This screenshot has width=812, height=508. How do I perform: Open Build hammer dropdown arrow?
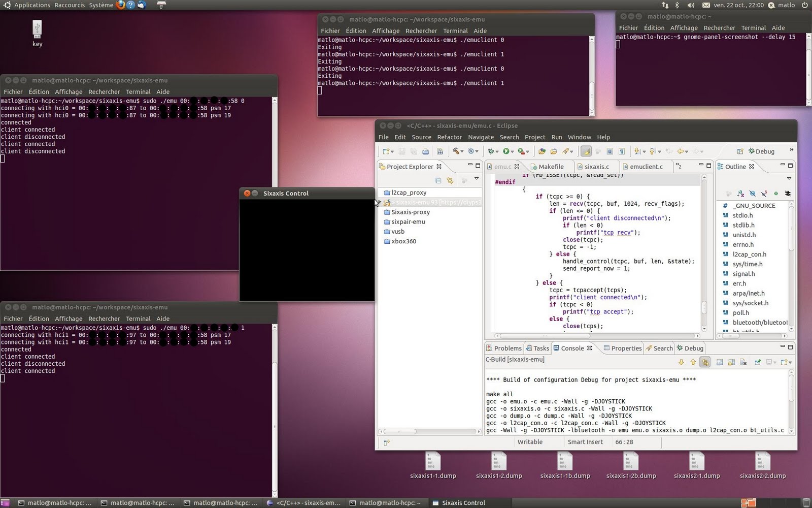click(462, 152)
